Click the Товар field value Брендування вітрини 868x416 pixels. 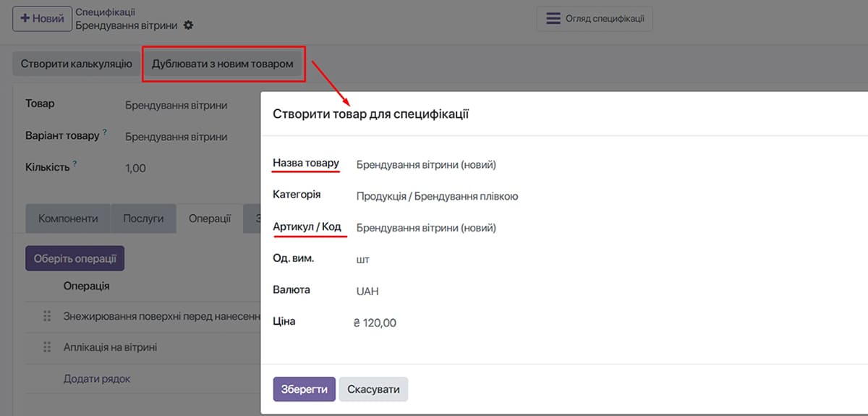[x=176, y=105]
